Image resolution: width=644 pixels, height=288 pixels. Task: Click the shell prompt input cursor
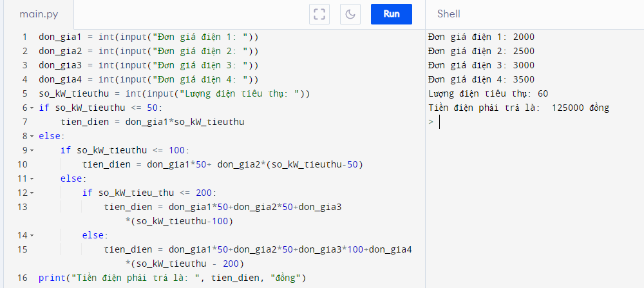[440, 122]
